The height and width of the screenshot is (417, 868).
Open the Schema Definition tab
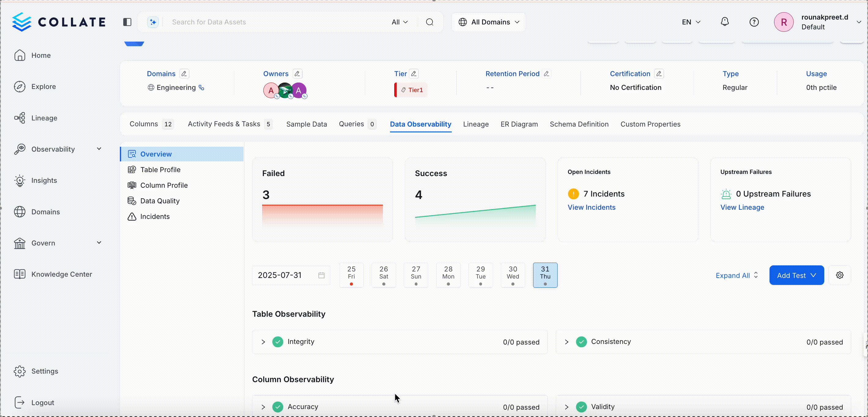coord(579,124)
